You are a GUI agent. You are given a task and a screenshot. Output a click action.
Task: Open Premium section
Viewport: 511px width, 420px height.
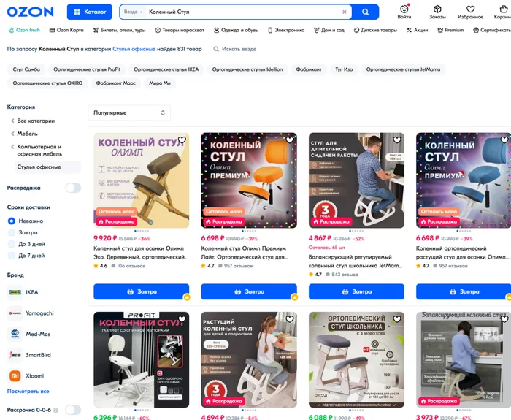pyautogui.click(x=450, y=30)
